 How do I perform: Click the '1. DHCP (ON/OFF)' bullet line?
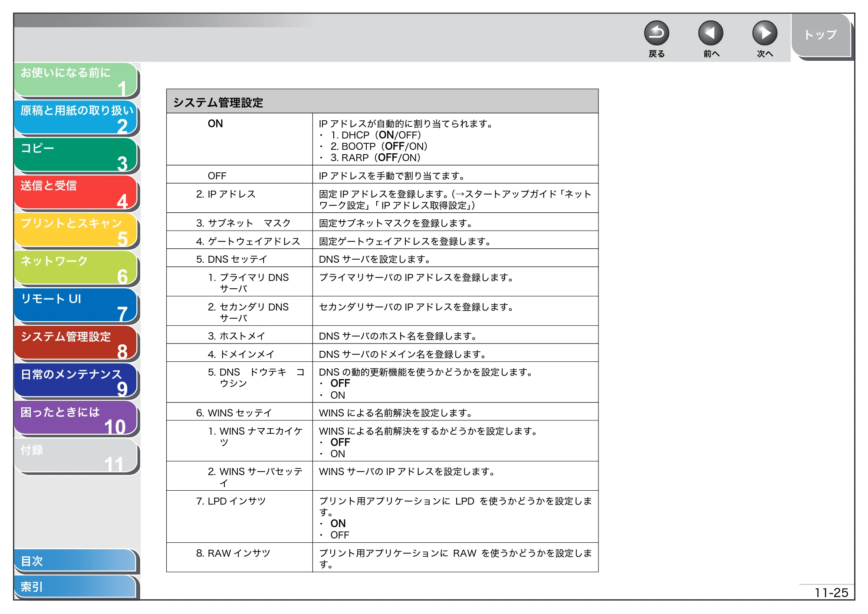coord(371,135)
